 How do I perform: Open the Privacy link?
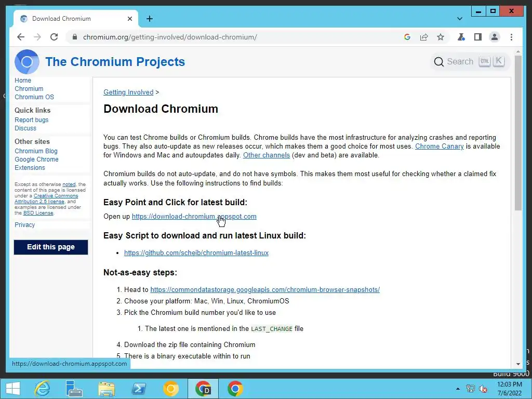25,225
